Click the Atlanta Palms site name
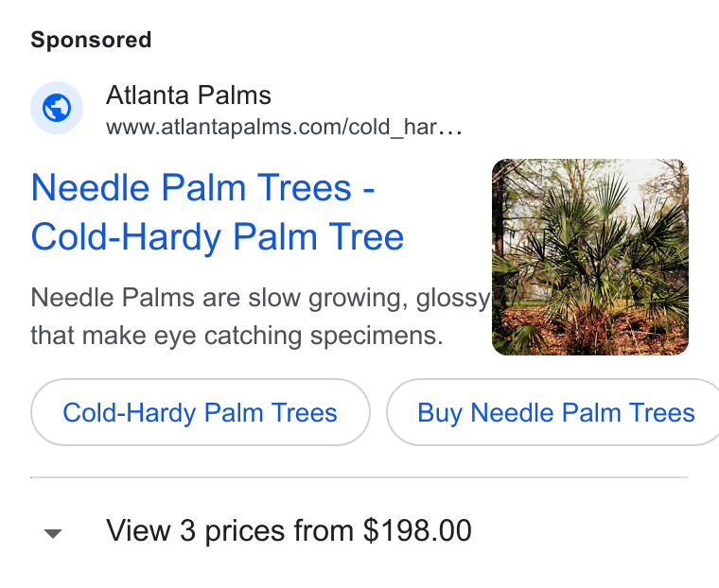 click(x=188, y=95)
